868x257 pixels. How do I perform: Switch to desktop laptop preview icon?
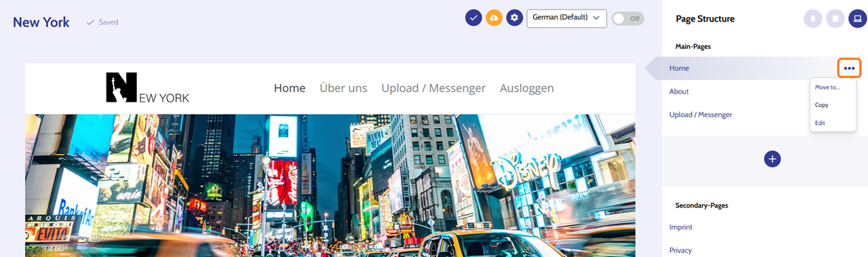(857, 19)
